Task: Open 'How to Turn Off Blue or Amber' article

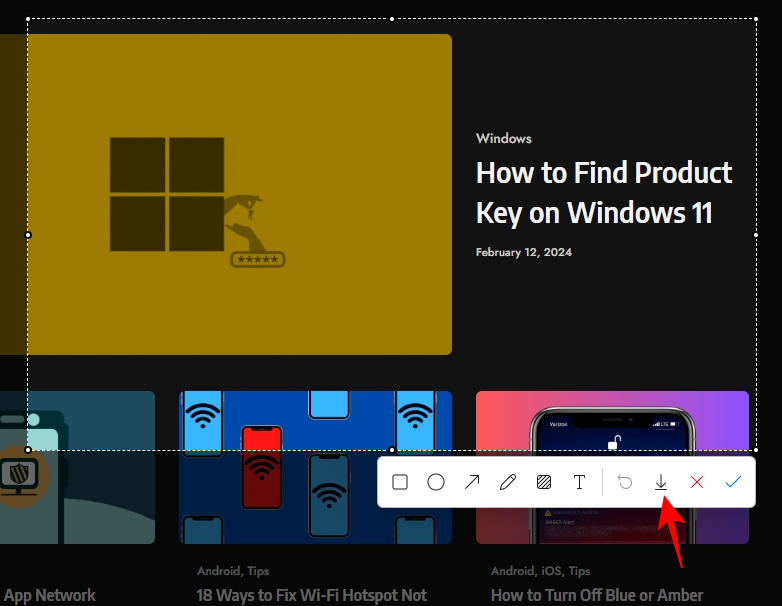Action: pos(597,595)
